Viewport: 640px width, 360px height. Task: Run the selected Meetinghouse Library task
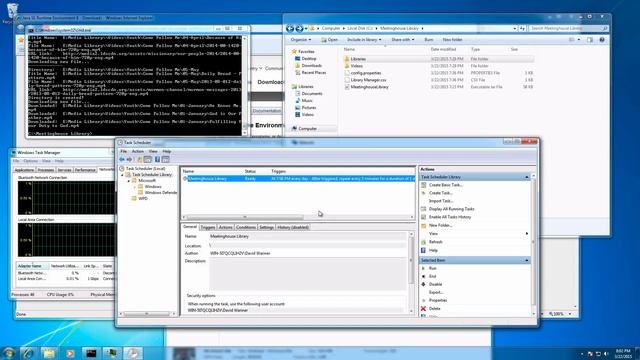point(433,268)
